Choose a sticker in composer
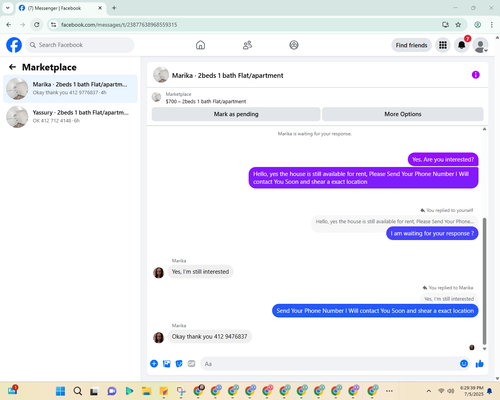This screenshot has height=400, width=500. pyautogui.click(x=179, y=364)
